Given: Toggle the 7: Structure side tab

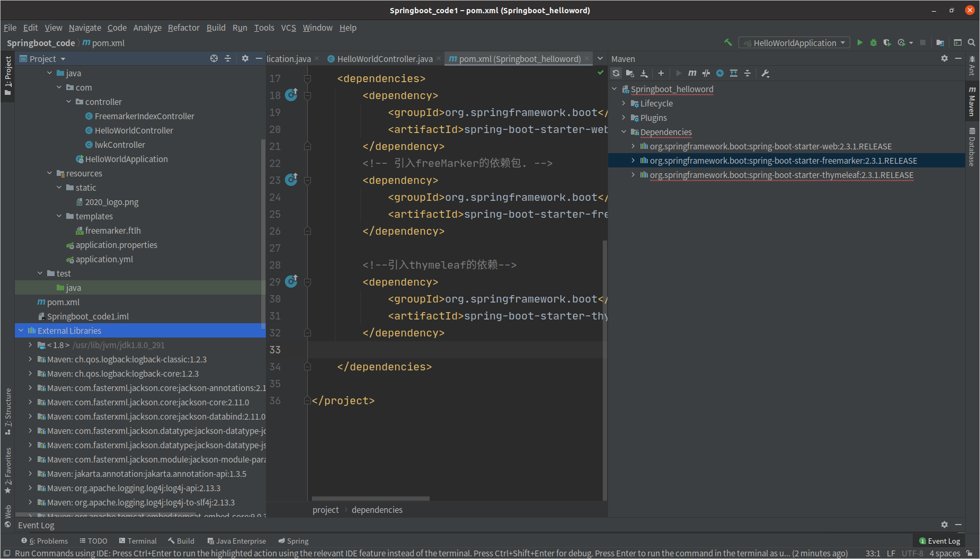Looking at the screenshot, I should pyautogui.click(x=7, y=411).
